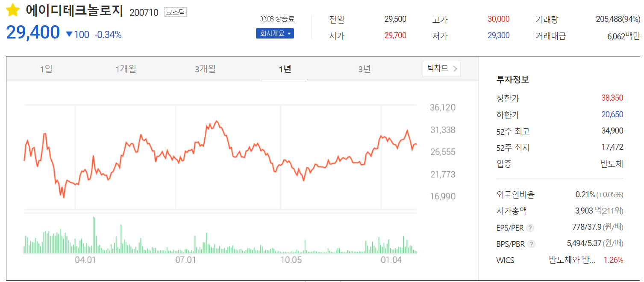Click the 하한가 value 20,650
The height and width of the screenshot is (282, 644).
click(x=612, y=115)
